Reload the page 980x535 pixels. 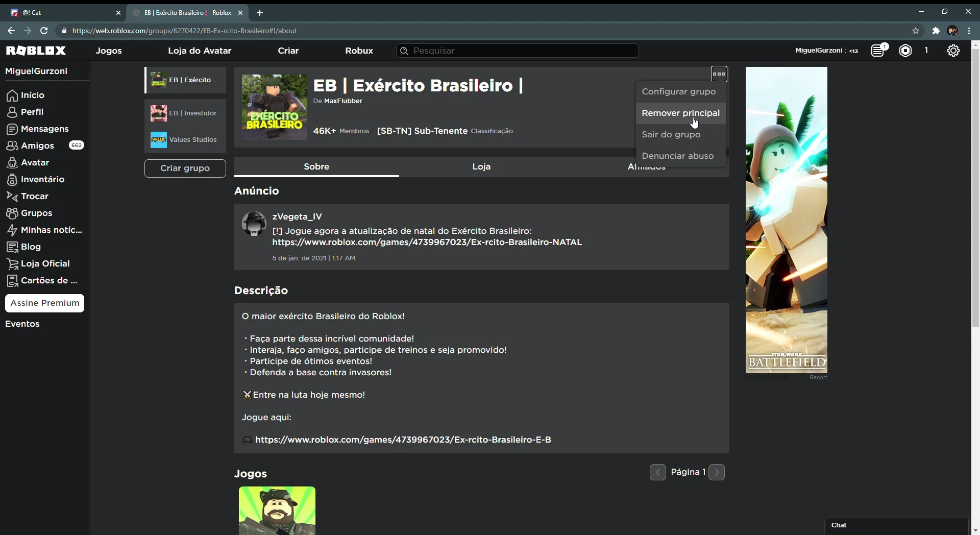[x=44, y=31]
